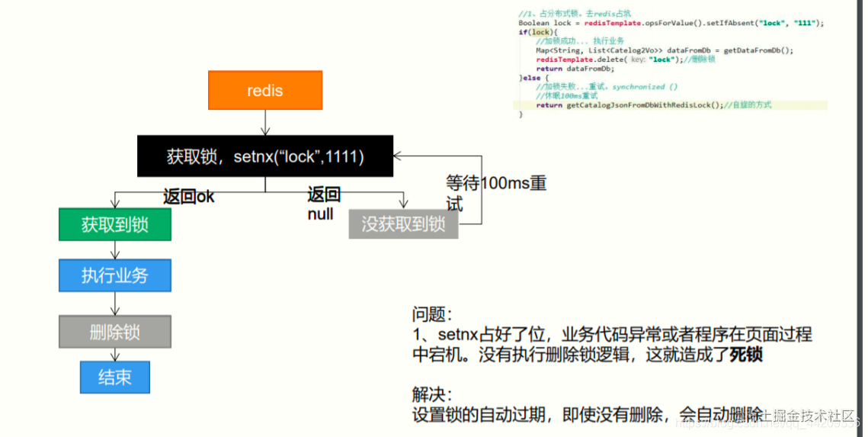The width and height of the screenshot is (868, 437).
Task: Click the 问题: heading text
Action: tap(432, 314)
